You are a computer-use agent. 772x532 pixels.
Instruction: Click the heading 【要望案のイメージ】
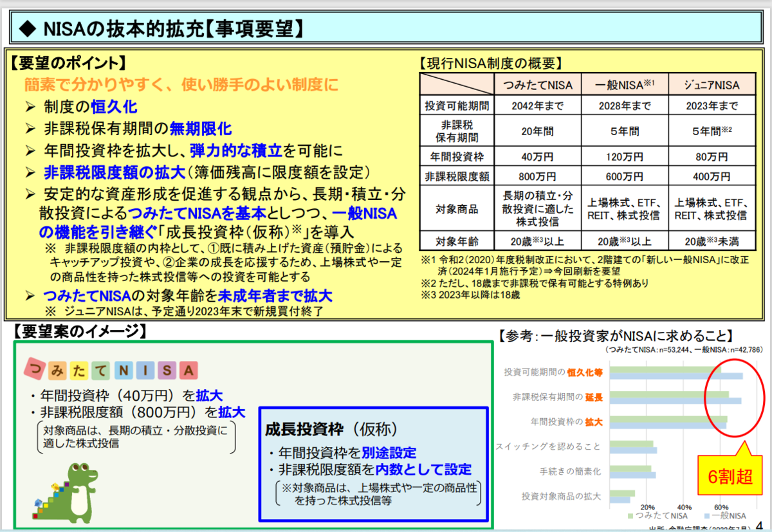click(x=79, y=331)
